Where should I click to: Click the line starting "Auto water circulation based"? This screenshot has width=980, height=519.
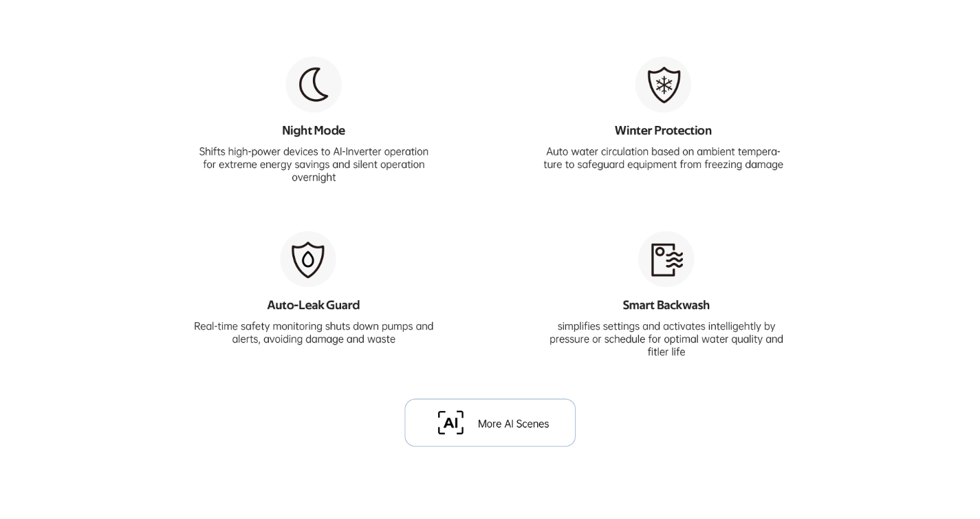coord(663,151)
